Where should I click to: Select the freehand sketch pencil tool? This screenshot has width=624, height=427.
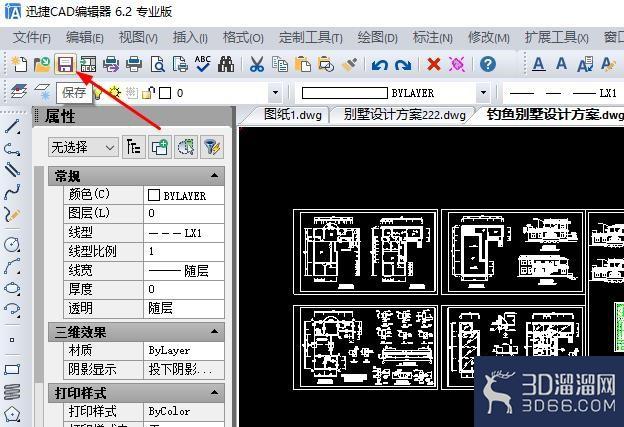tap(12, 215)
